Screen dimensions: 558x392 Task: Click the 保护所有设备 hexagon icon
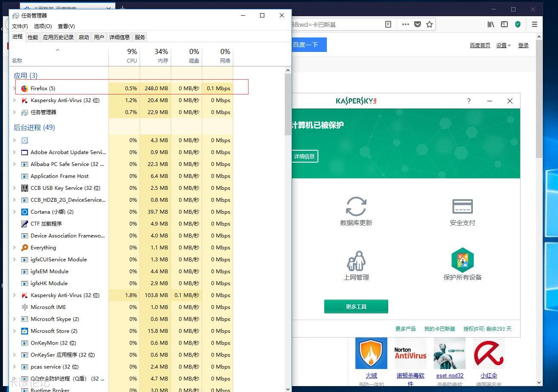[x=463, y=260]
